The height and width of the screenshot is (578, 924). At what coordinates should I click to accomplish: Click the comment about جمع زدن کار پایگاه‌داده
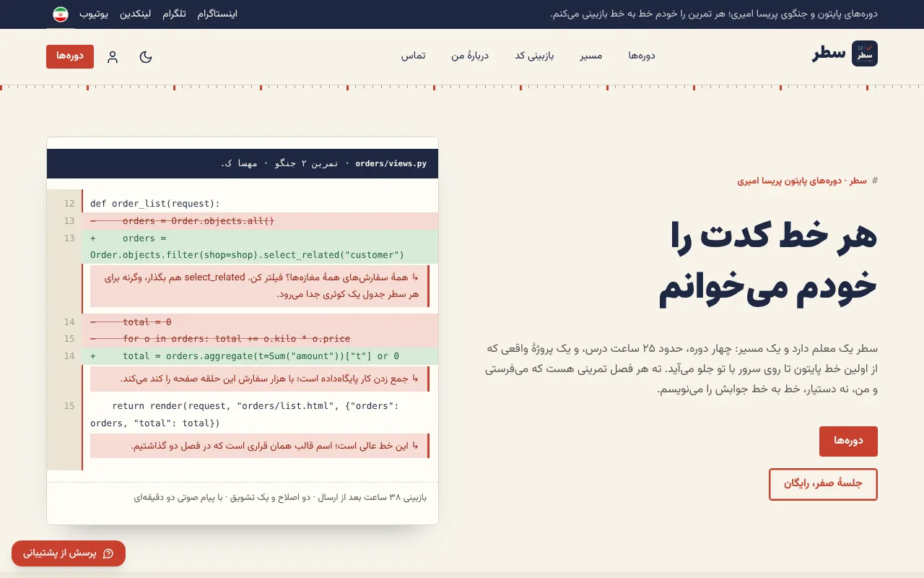pos(260,379)
